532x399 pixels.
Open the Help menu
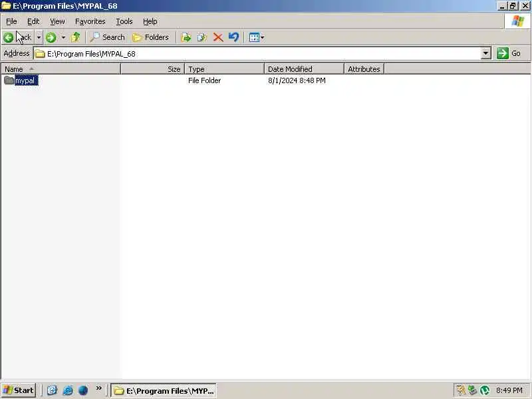click(150, 21)
